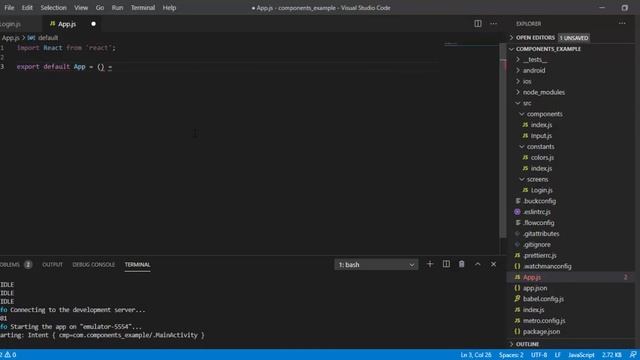Click the feedback icon in status bar
640x360 pixels.
click(633, 355)
